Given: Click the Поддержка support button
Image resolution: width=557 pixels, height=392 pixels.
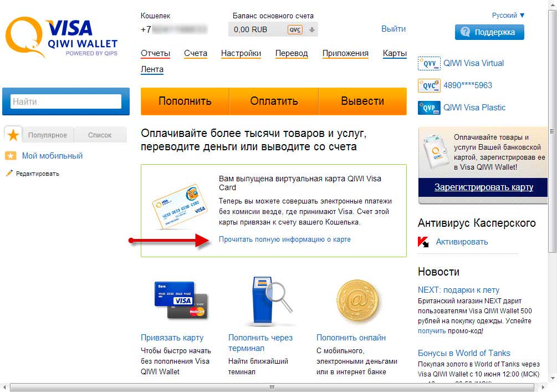Looking at the screenshot, I should (x=489, y=32).
